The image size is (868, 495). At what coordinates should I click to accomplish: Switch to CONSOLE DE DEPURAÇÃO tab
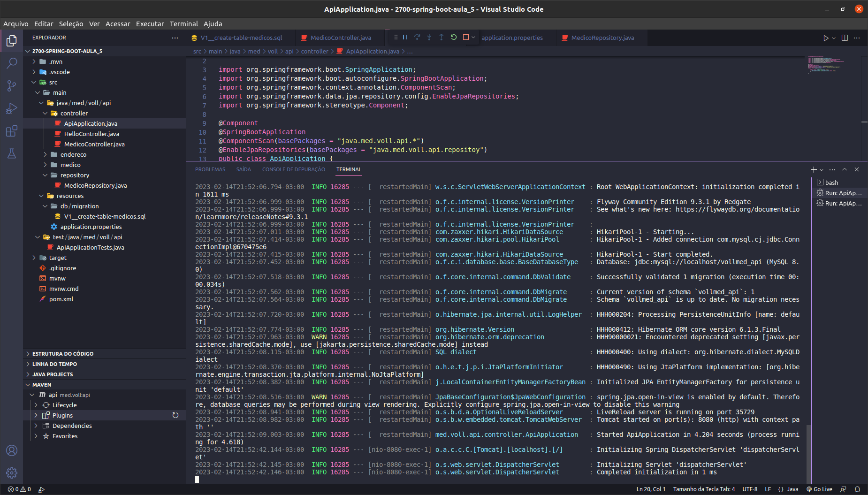coord(294,169)
